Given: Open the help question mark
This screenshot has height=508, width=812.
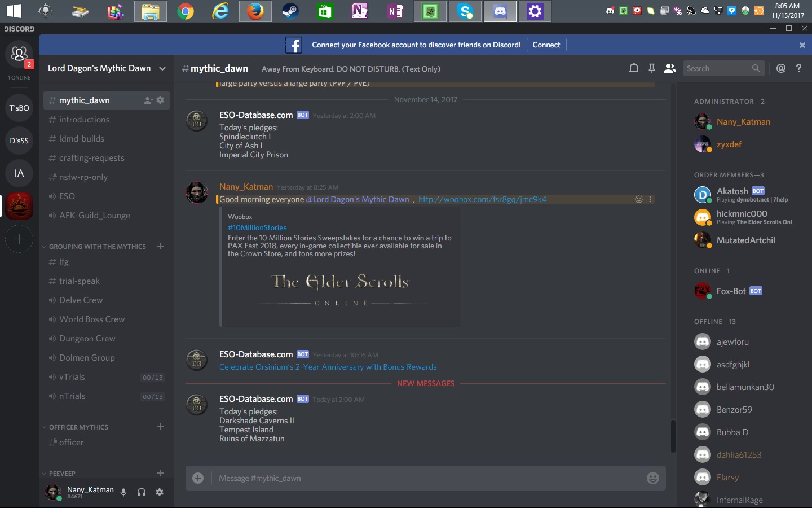Looking at the screenshot, I should click(798, 68).
